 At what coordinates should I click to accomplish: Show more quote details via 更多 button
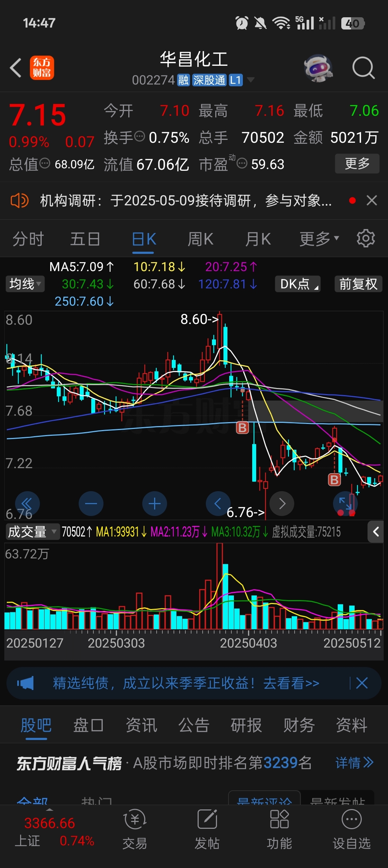pos(357,164)
